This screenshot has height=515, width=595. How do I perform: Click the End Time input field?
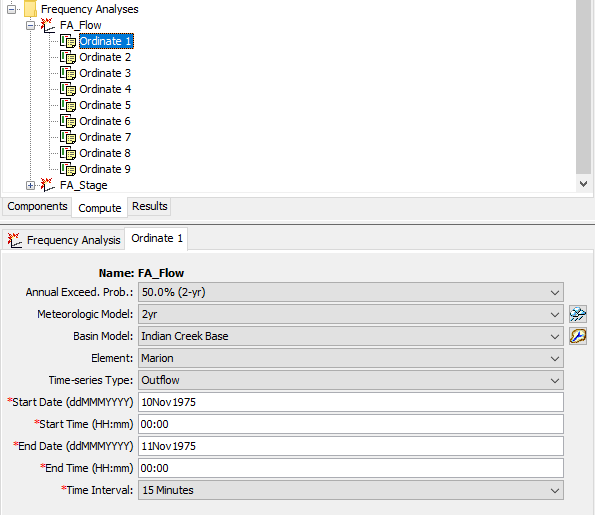(x=351, y=468)
